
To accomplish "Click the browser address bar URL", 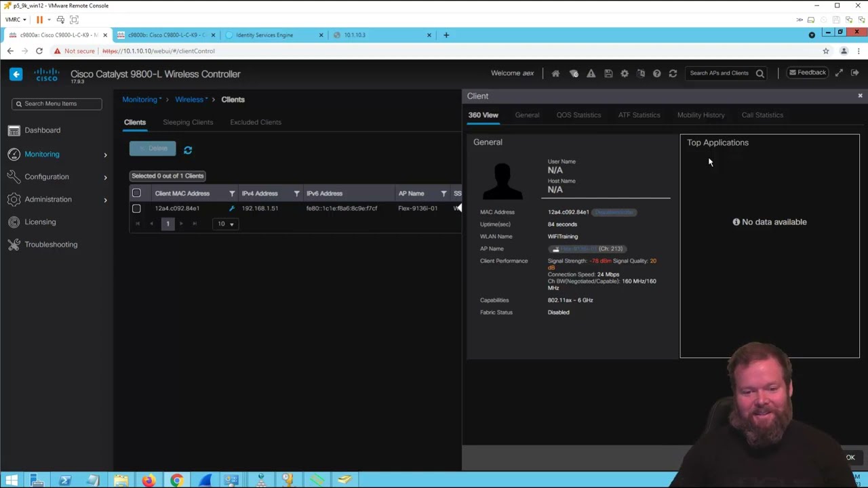I will pos(158,51).
